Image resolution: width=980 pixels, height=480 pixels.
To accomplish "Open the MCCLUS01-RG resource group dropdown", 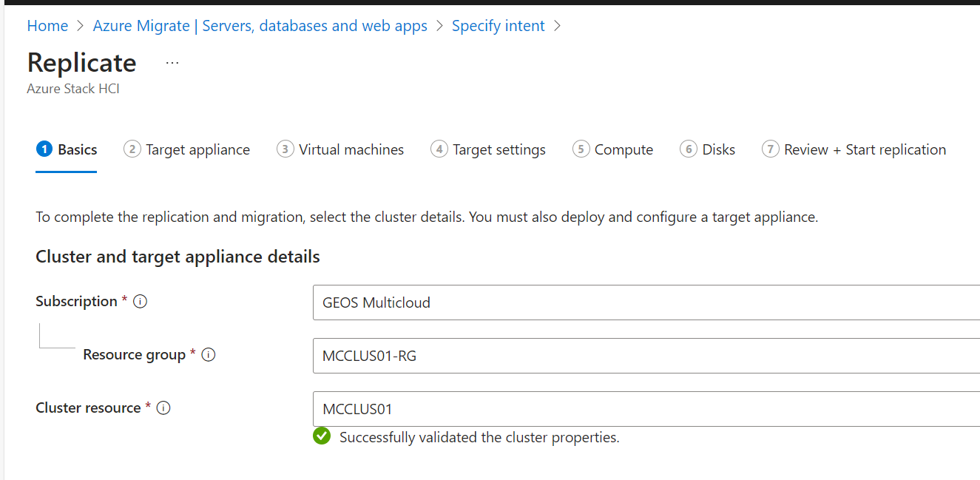I will [643, 356].
